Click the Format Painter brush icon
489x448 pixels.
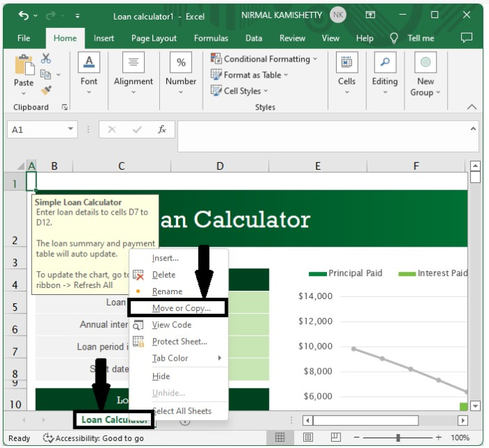pos(46,90)
